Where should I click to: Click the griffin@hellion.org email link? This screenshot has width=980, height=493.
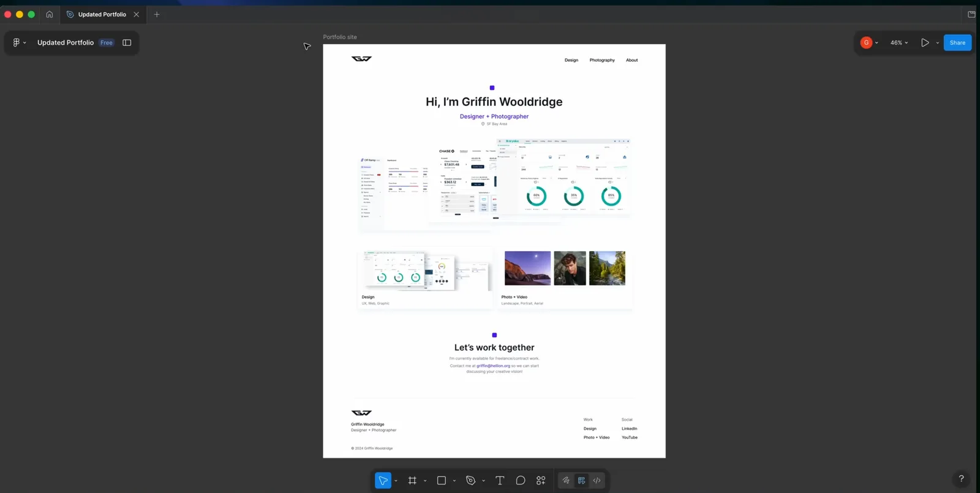[x=493, y=366]
